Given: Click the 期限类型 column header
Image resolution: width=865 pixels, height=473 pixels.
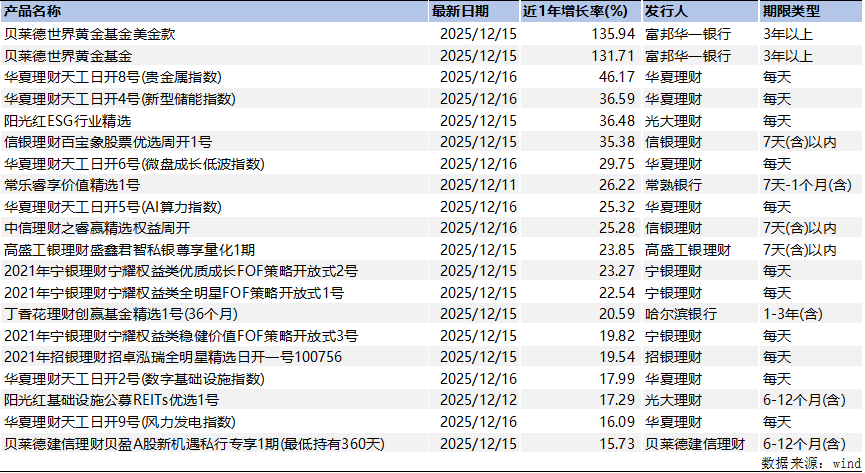Looking at the screenshot, I should tap(791, 11).
